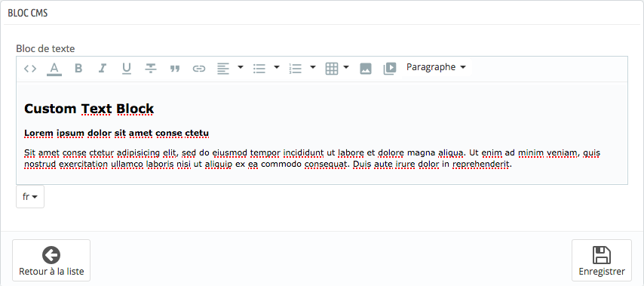
Task: Insert media with video icon
Action: [x=390, y=69]
